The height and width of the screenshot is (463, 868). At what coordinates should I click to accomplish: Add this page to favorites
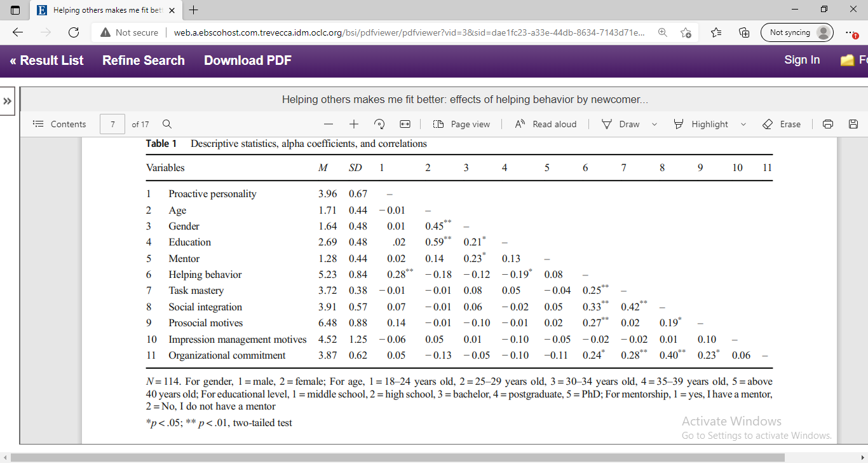point(686,32)
